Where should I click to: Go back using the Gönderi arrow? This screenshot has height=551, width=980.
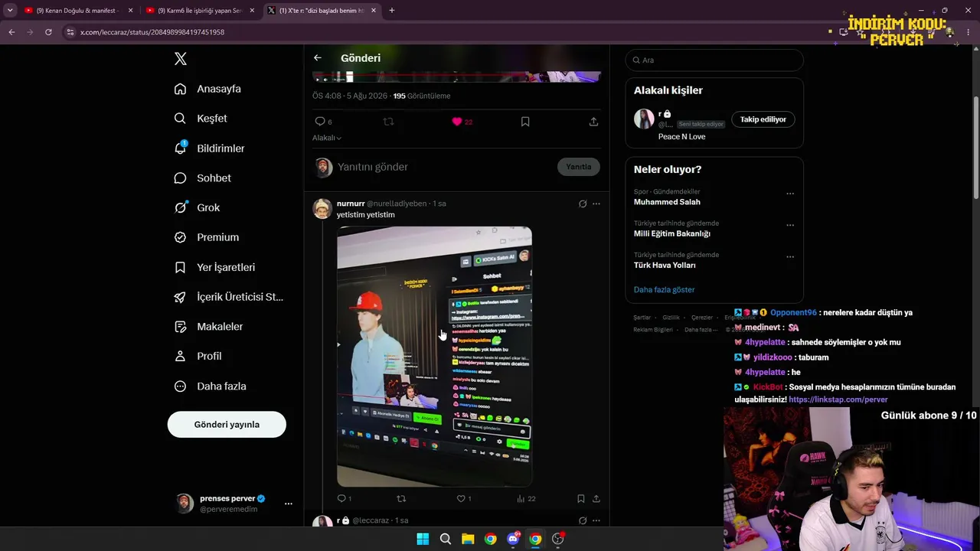pos(318,58)
